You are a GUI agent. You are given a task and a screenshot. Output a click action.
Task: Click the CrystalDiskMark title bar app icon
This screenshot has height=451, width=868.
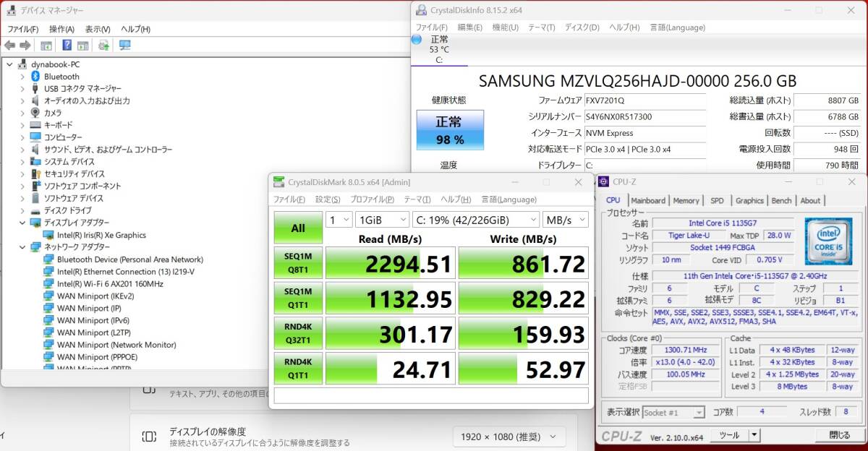tap(279, 181)
